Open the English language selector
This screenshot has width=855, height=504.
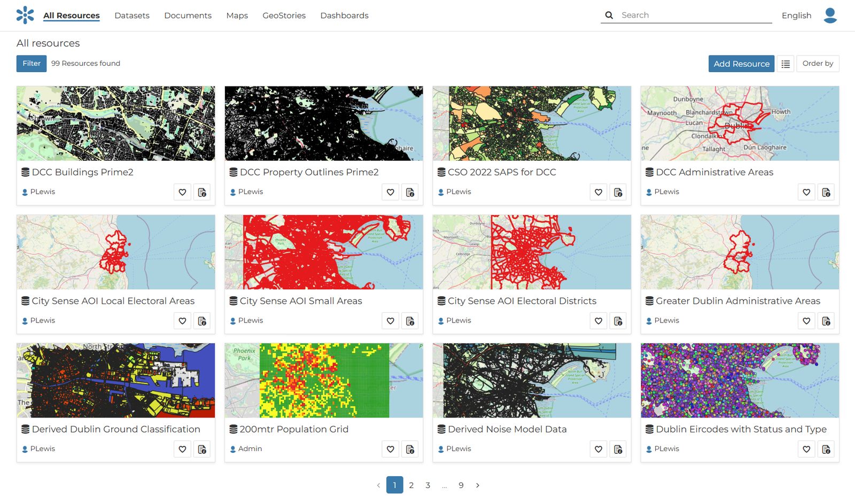point(796,15)
